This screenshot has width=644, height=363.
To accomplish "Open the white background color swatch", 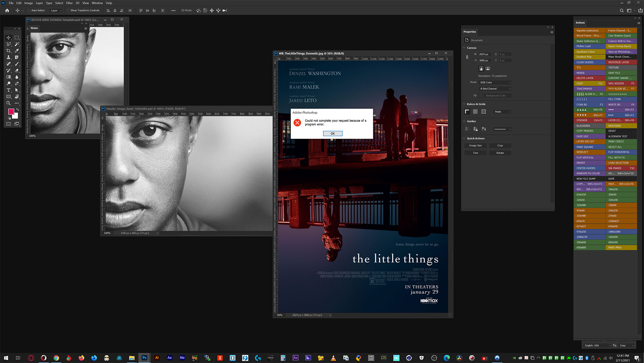I will click(16, 116).
